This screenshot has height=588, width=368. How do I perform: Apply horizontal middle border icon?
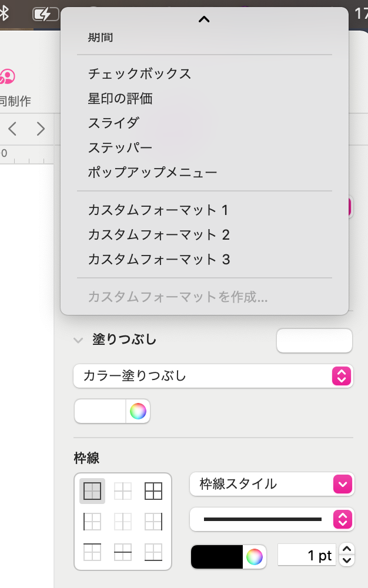[122, 552]
